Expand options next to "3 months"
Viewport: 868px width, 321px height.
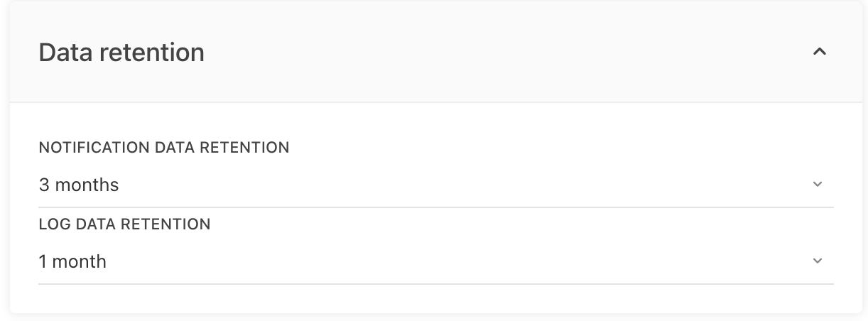(x=817, y=185)
